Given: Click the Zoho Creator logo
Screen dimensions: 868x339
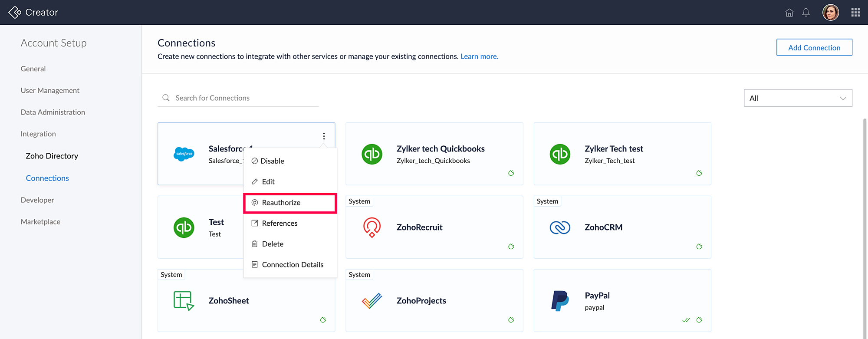Looking at the screenshot, I should click(15, 12).
